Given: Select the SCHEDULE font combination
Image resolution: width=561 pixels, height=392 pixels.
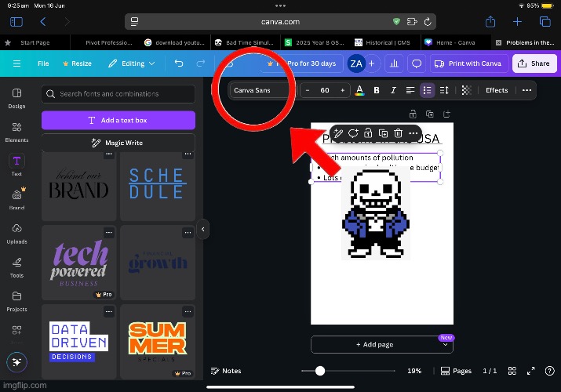Looking at the screenshot, I should tap(158, 187).
